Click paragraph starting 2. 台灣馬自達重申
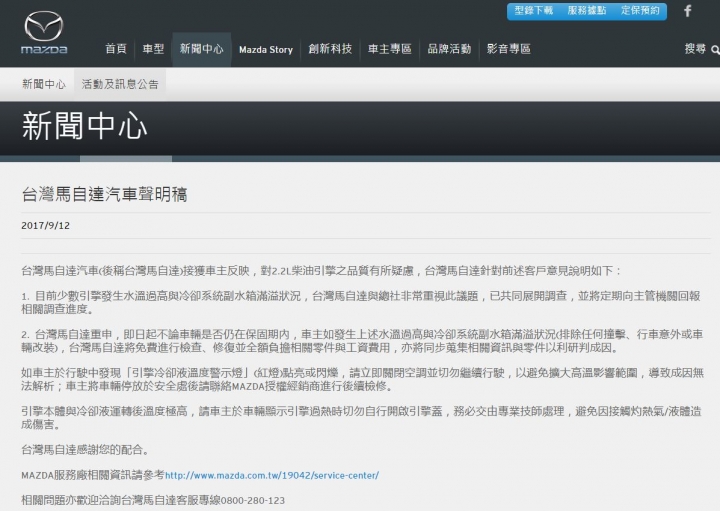720x511 pixels. click(362, 341)
